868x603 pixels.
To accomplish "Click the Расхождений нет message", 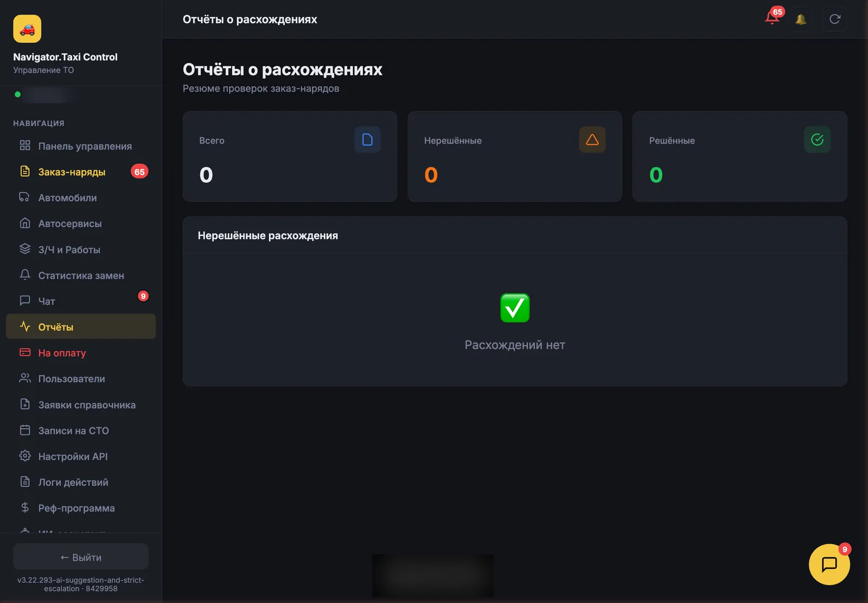I will click(515, 345).
